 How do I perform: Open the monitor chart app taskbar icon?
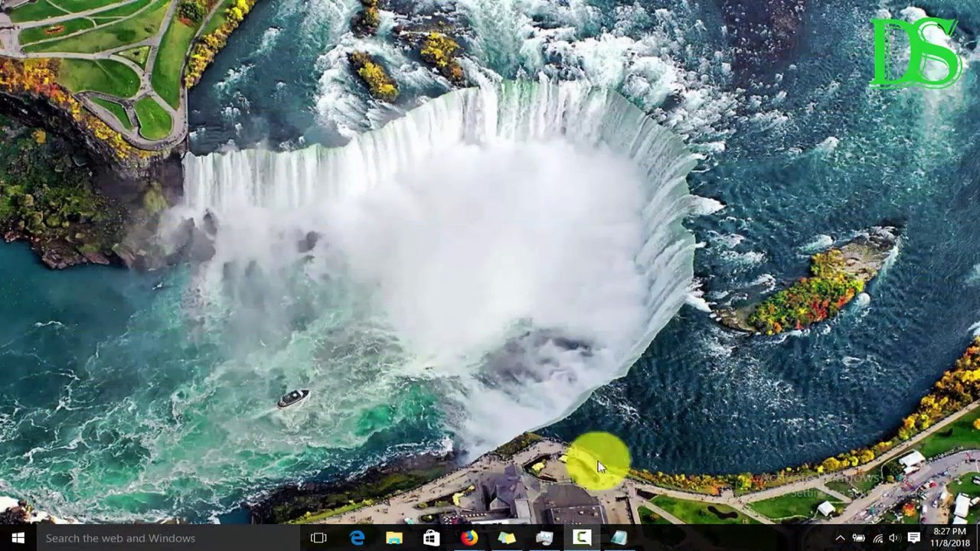click(x=544, y=538)
